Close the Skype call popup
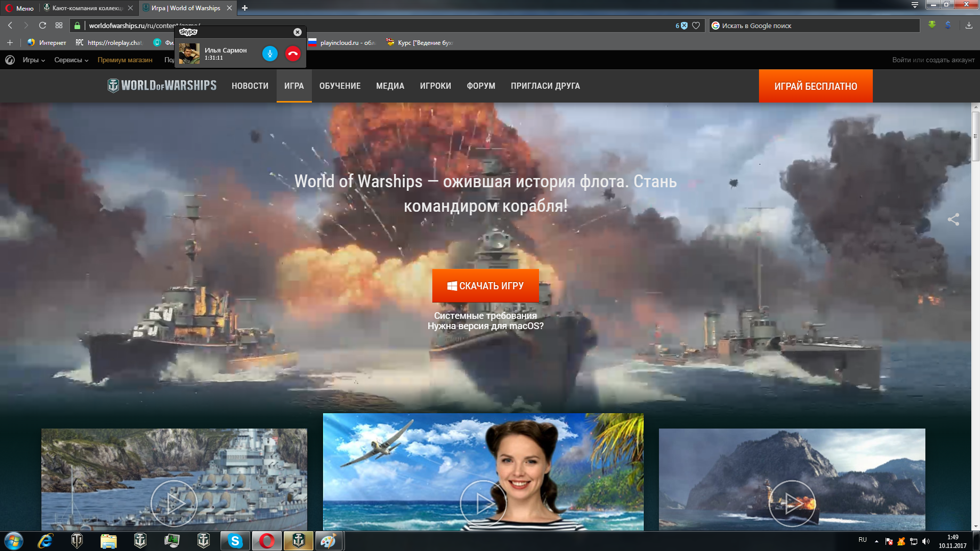The width and height of the screenshot is (980, 551). click(298, 32)
